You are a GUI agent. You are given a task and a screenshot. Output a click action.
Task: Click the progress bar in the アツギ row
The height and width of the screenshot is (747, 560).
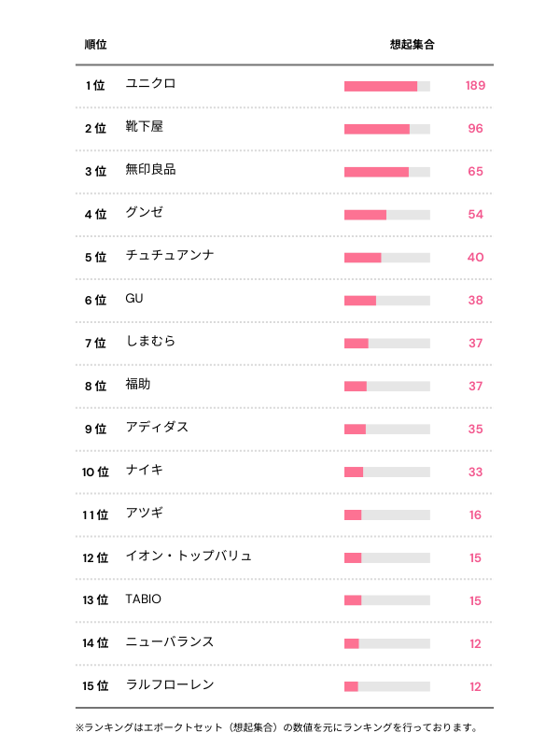coord(386,514)
